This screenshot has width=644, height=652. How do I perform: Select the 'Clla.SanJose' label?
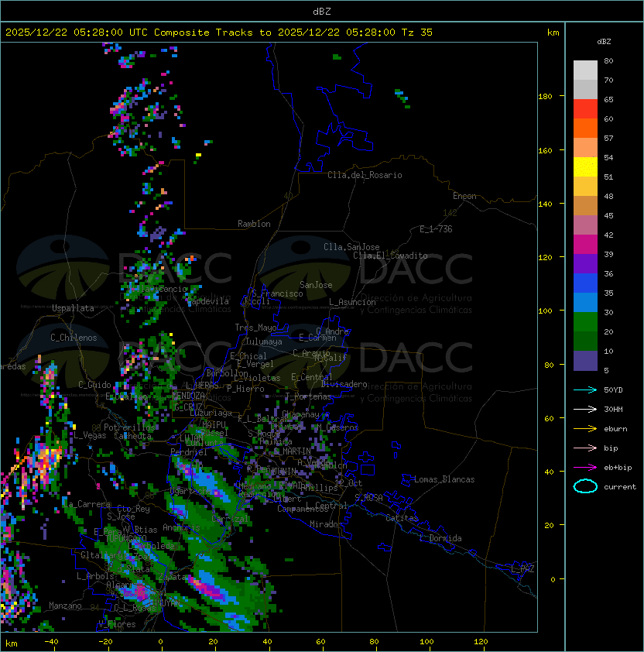(x=351, y=247)
